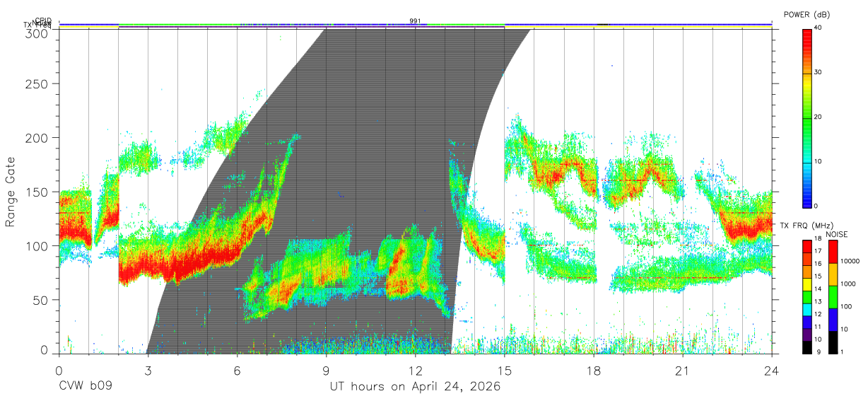Click the "9" hour tick on the UT axis
868x401 pixels.
[326, 371]
